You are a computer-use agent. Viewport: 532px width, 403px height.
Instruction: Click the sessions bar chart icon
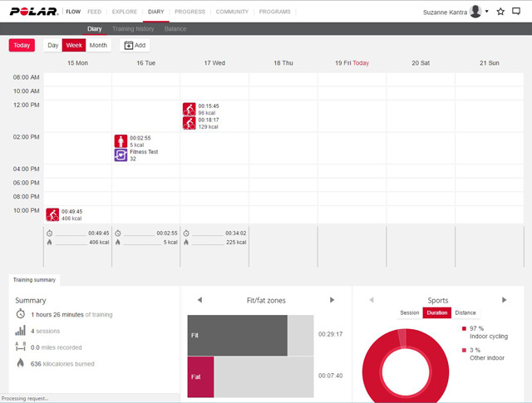click(20, 331)
